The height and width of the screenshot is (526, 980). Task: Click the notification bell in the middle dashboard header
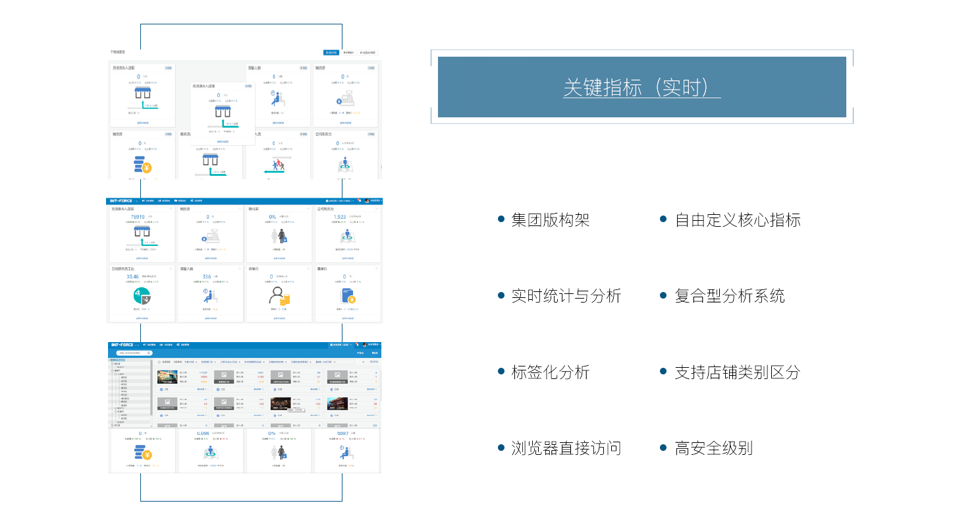360,200
